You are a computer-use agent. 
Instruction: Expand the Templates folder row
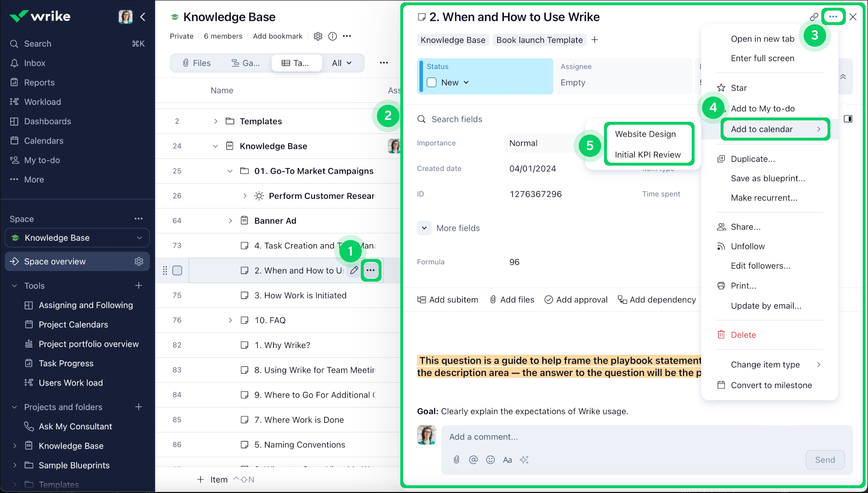(x=215, y=121)
